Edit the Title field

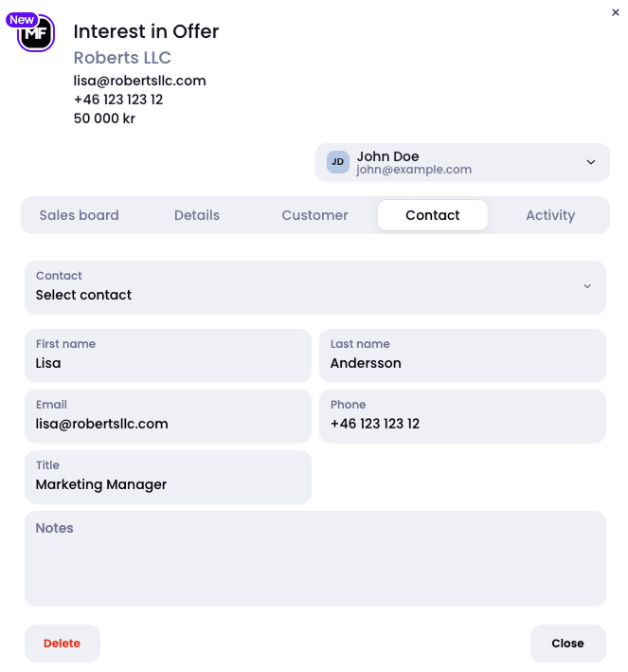[168, 484]
